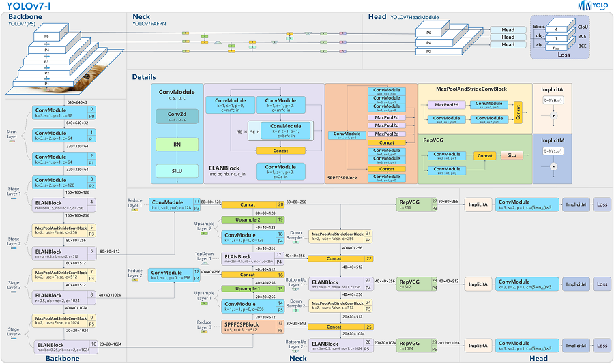This screenshot has width=614, height=364.
Task: Select the RepVGG block numbered 27
Action: [x=417, y=204]
